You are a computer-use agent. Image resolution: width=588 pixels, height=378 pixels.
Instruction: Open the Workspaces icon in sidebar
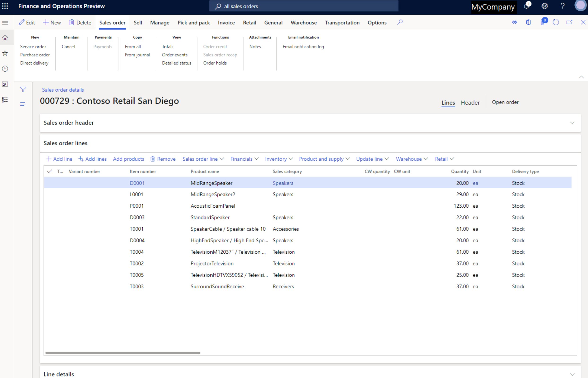coord(5,84)
